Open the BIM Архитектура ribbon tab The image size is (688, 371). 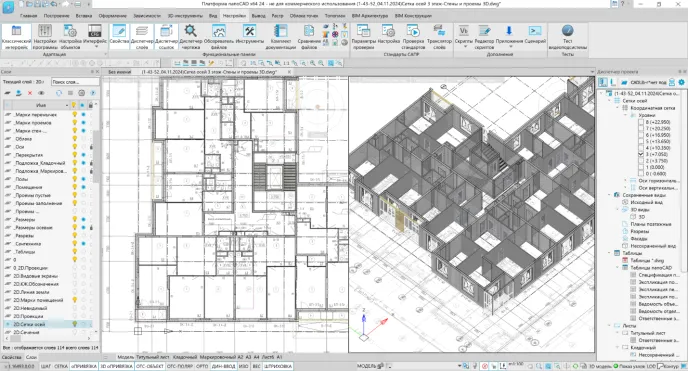(370, 16)
